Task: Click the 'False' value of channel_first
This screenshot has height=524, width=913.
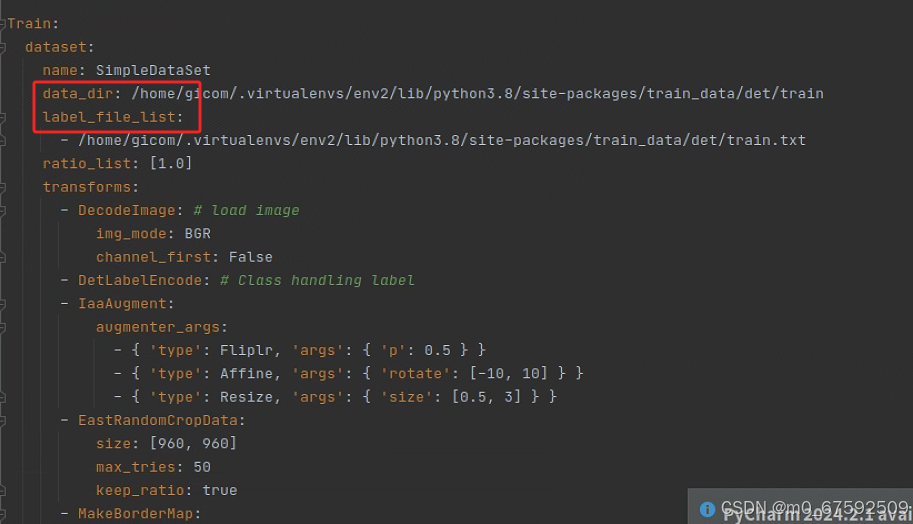Action: tap(250, 257)
